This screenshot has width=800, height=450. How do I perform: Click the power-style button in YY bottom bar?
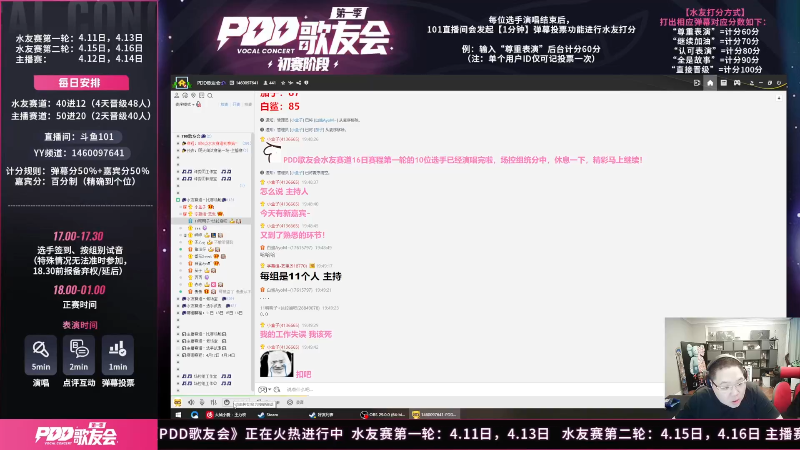point(227,402)
